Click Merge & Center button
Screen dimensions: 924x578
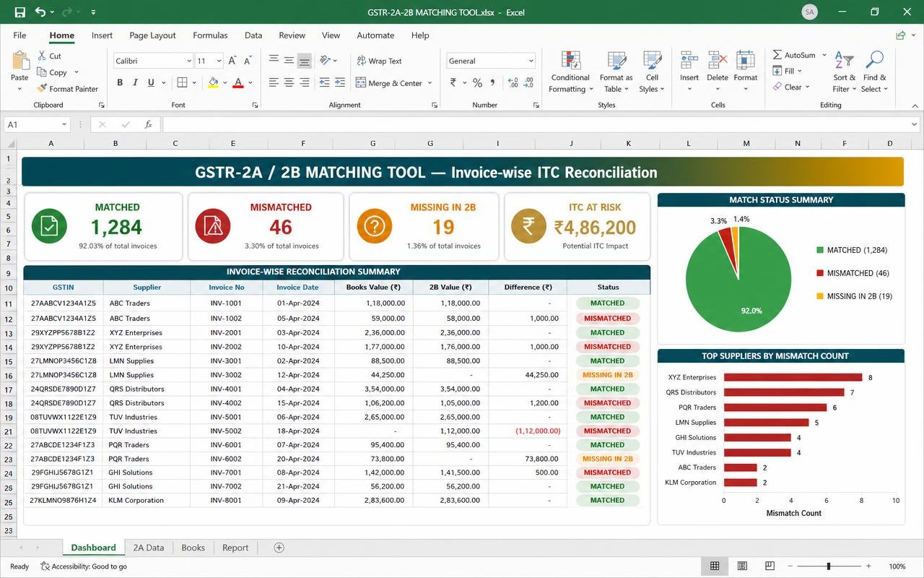click(389, 83)
